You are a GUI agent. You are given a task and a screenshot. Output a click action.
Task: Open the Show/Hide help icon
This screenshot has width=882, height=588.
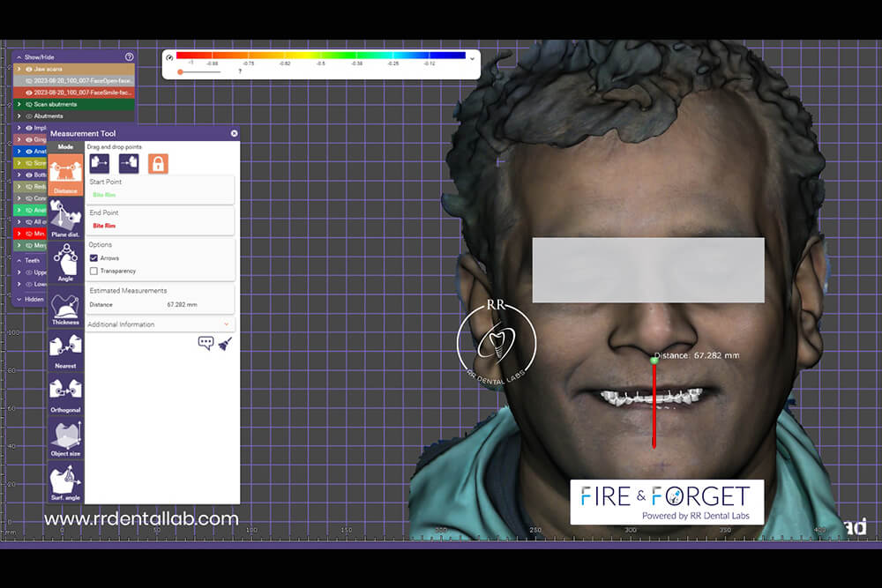pyautogui.click(x=130, y=56)
